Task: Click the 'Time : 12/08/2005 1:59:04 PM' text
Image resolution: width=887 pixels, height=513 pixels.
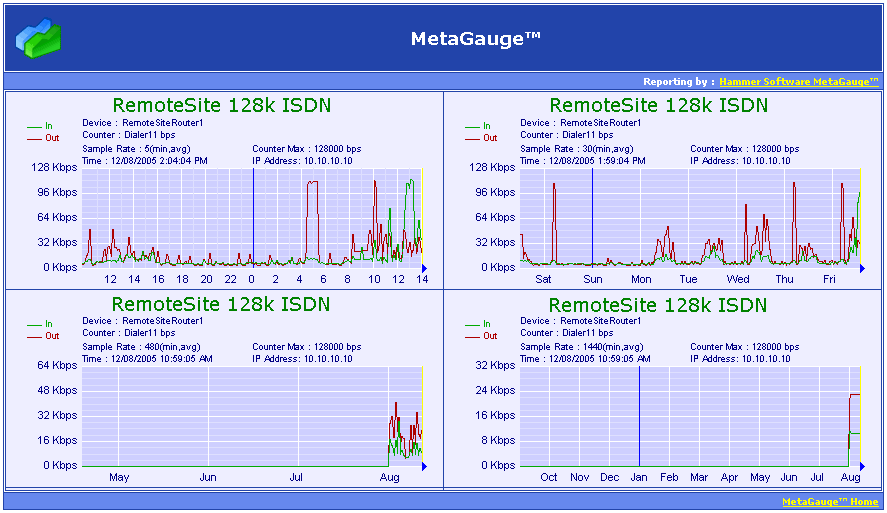Action: (x=583, y=161)
